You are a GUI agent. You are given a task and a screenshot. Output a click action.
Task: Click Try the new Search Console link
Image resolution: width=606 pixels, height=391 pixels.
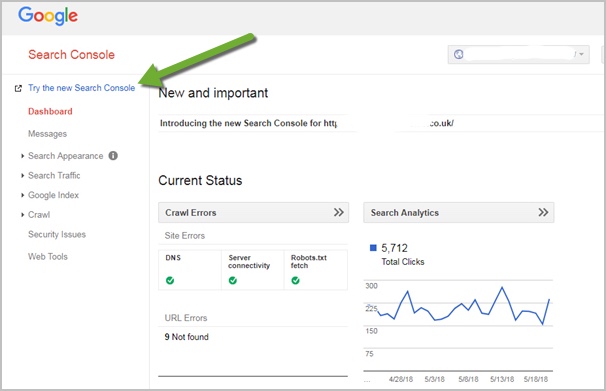(82, 88)
